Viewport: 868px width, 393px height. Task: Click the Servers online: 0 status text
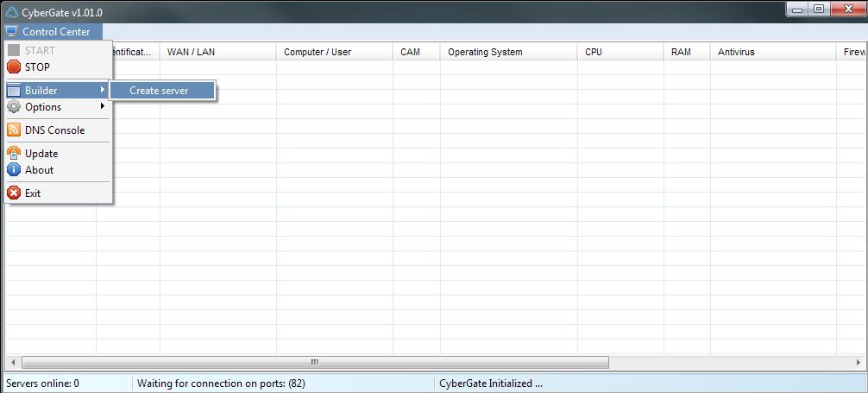42,383
